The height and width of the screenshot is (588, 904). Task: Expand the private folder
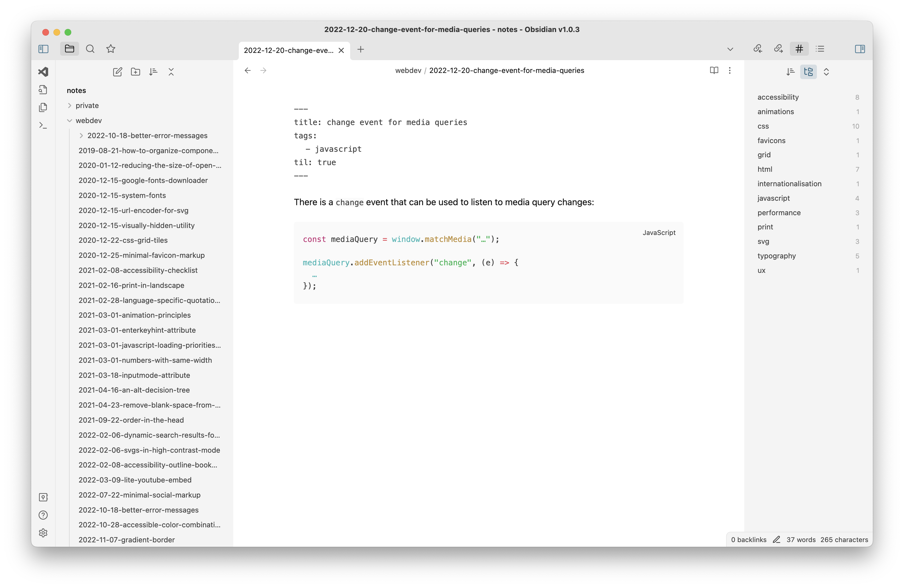[x=87, y=106]
